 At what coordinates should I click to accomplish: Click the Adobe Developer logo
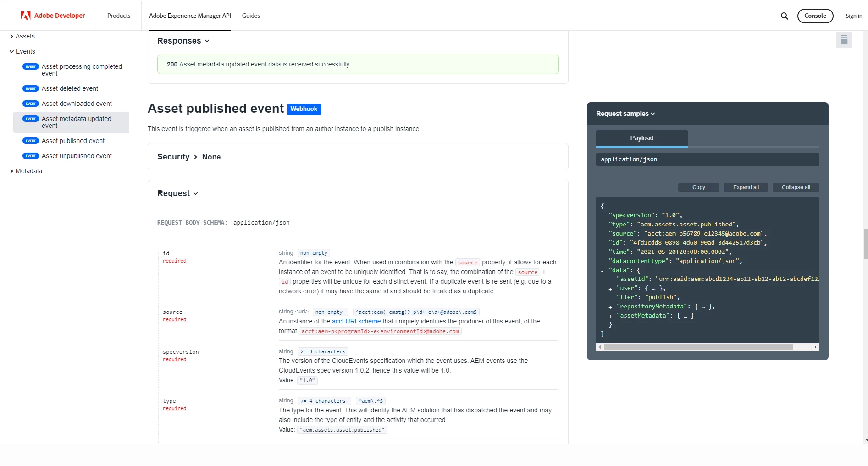53,16
